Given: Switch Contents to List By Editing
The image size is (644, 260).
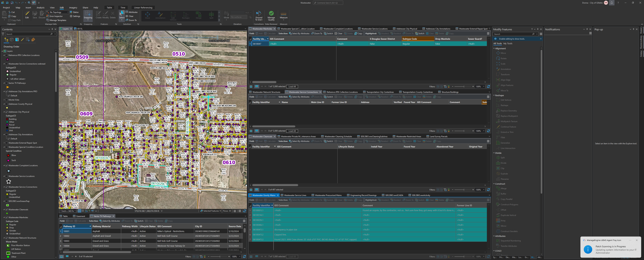Looking at the screenshot, I should [22, 40].
